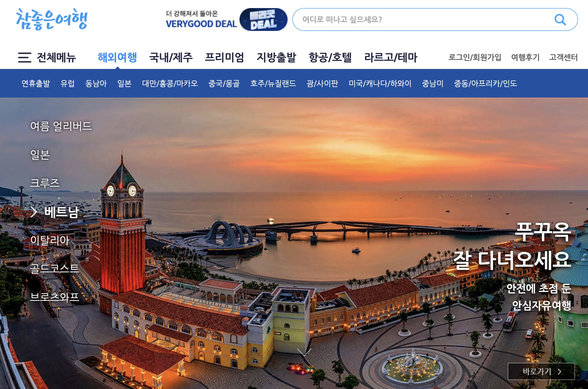Show the 골드코스트 banner slide

coord(54,268)
